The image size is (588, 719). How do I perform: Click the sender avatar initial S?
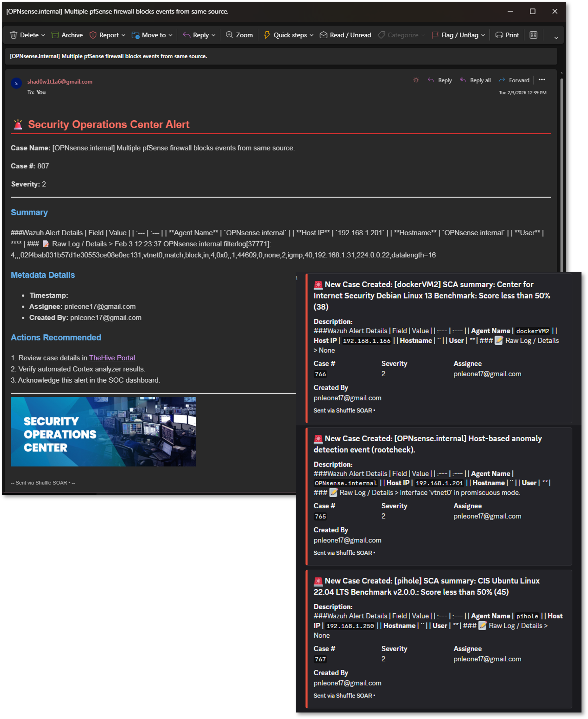coord(16,83)
